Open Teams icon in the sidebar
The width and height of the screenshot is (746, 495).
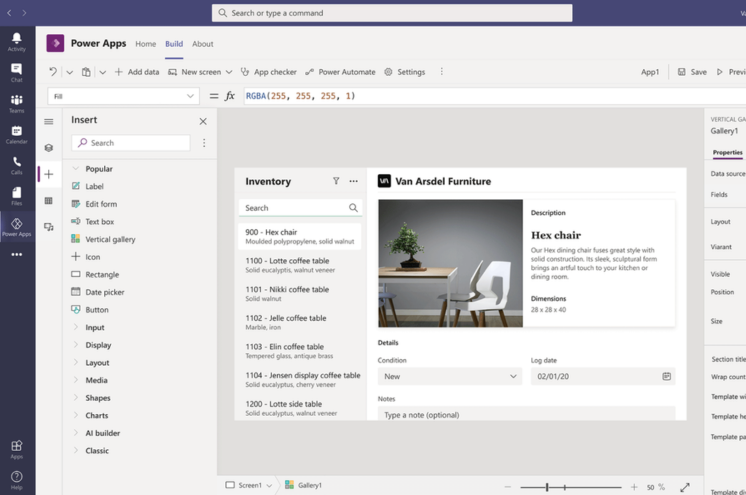click(17, 103)
